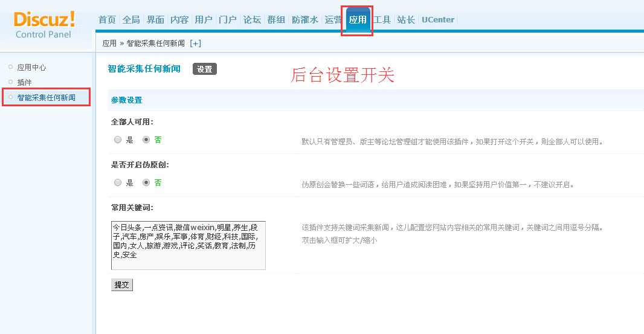
Task: Open the 内容 top menu
Action: pos(179,20)
